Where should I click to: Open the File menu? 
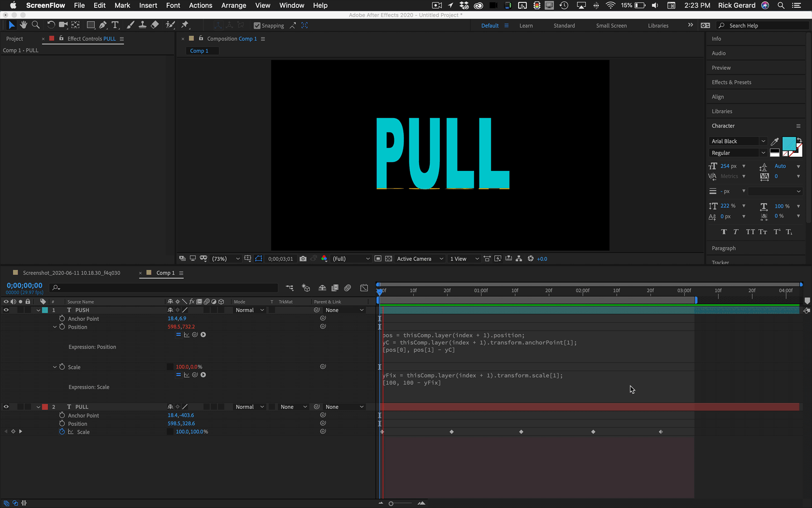pyautogui.click(x=79, y=5)
